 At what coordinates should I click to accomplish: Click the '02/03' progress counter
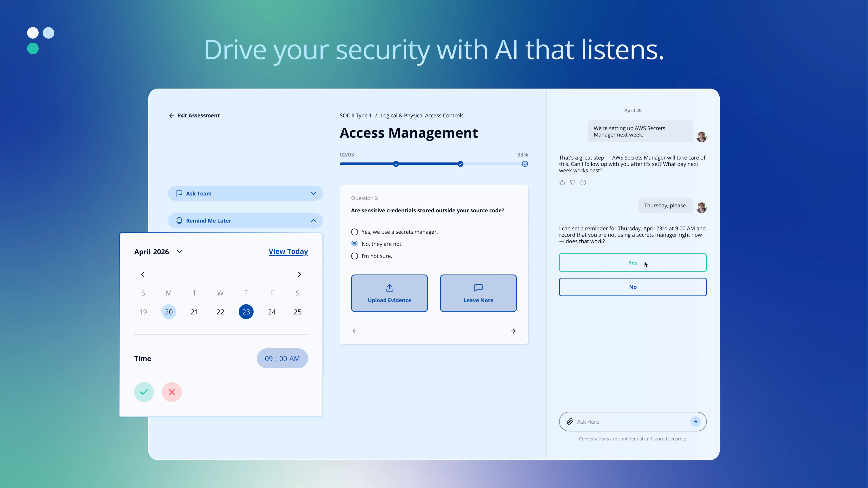[x=347, y=155]
